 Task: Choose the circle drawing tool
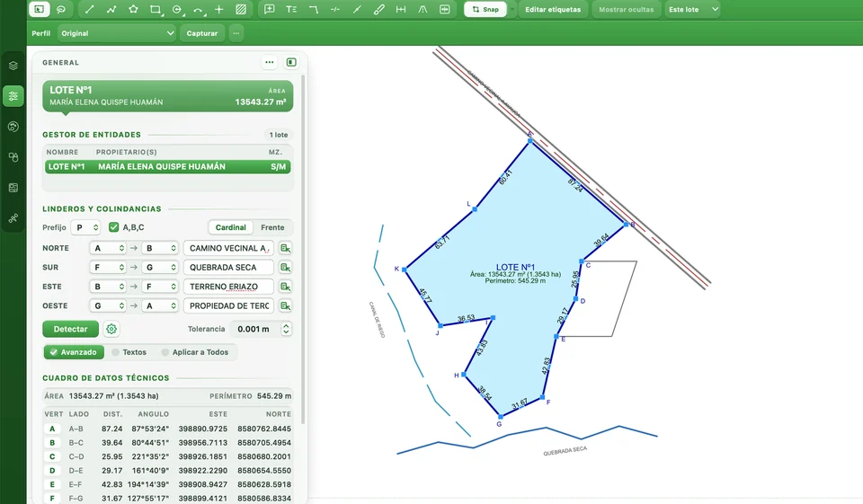(177, 9)
